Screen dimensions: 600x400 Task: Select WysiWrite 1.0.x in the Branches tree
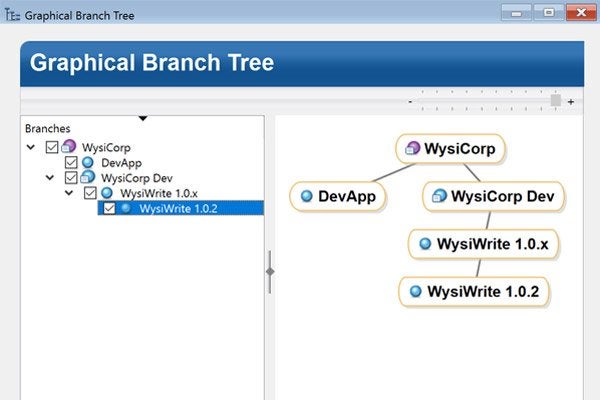coord(159,193)
